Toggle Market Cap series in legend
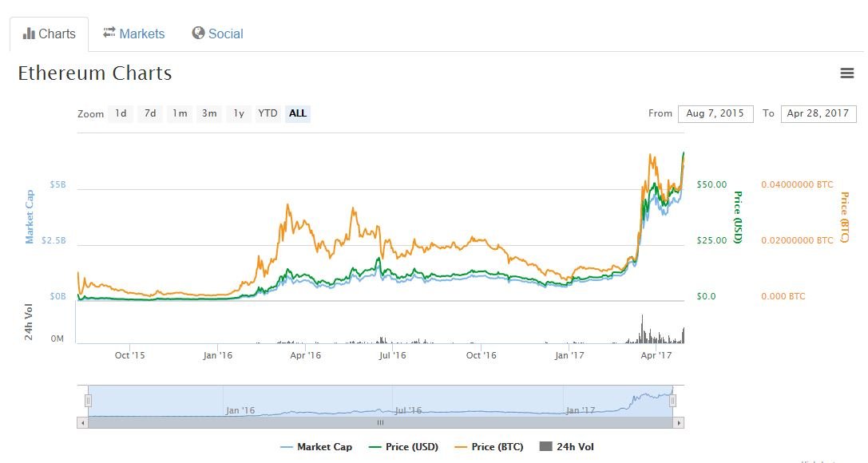The width and height of the screenshot is (868, 463). click(x=316, y=447)
